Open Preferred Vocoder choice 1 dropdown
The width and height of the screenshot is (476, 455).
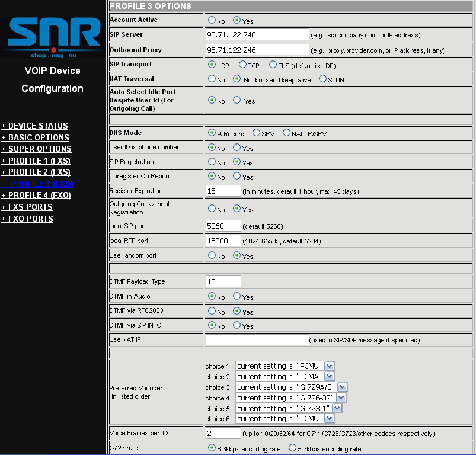[330, 366]
